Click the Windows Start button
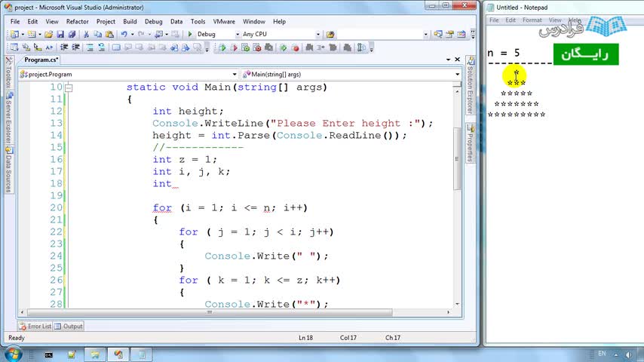The width and height of the screenshot is (644, 362). pos(13,354)
